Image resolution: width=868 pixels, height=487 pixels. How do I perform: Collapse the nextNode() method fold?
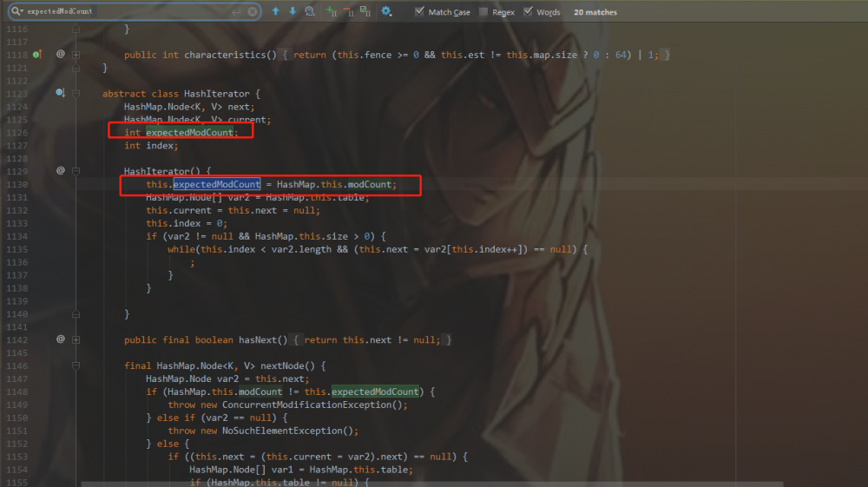tap(76, 365)
